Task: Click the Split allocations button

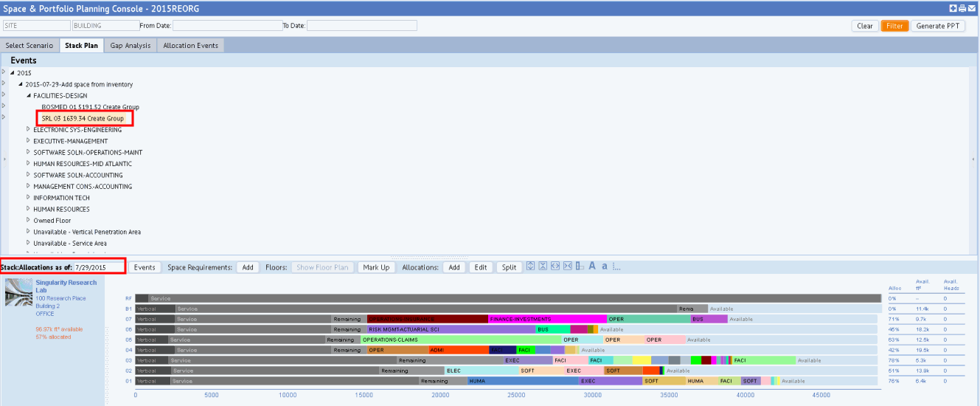Action: [x=510, y=267]
